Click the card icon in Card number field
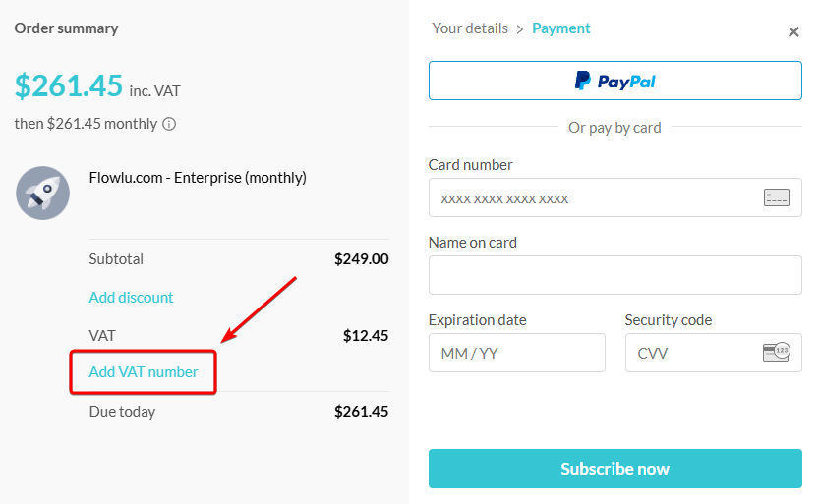 pos(776,197)
